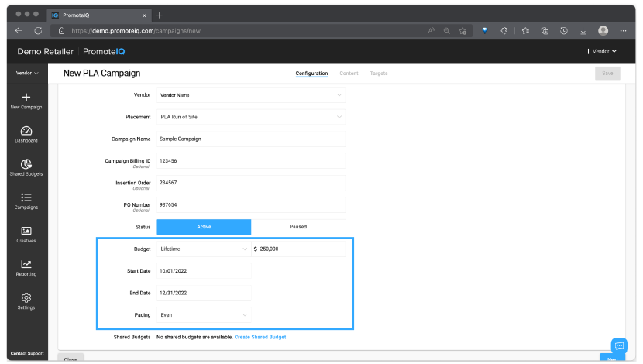Click the End Date field
This screenshot has width=643, height=364.
click(204, 293)
